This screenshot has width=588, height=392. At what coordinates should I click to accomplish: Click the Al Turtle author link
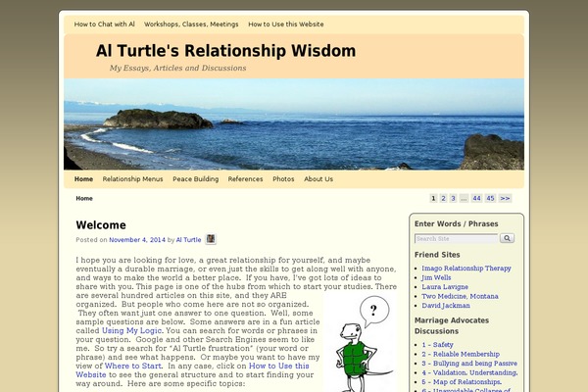coord(188,240)
